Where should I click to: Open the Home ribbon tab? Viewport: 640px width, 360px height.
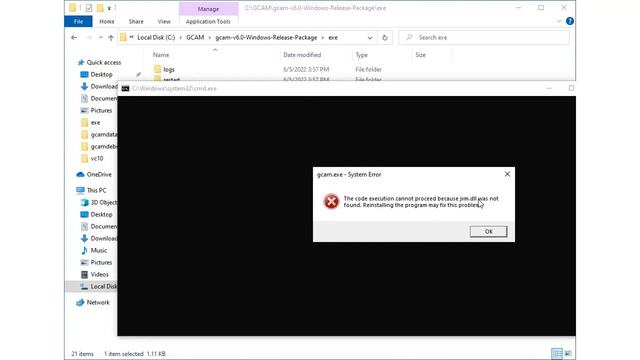pos(107,21)
